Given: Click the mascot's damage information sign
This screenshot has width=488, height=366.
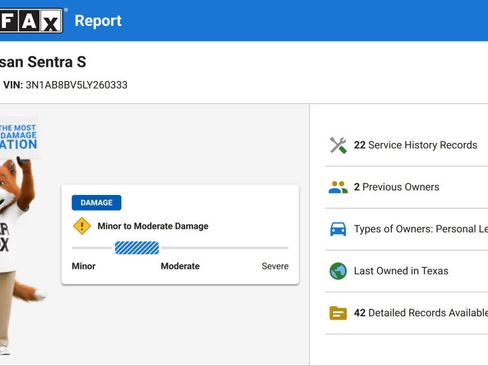Looking at the screenshot, I should coord(19,137).
